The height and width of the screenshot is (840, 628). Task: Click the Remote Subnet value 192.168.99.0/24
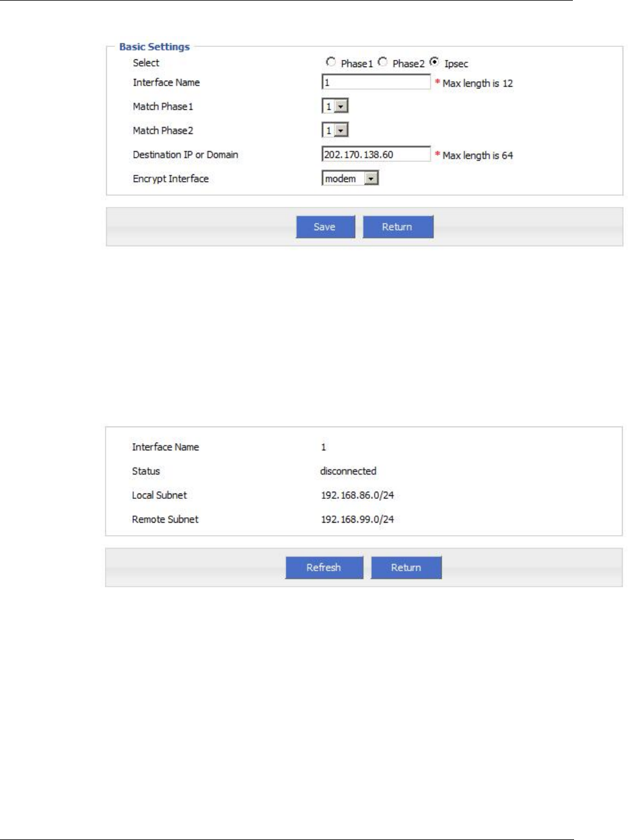tap(358, 519)
